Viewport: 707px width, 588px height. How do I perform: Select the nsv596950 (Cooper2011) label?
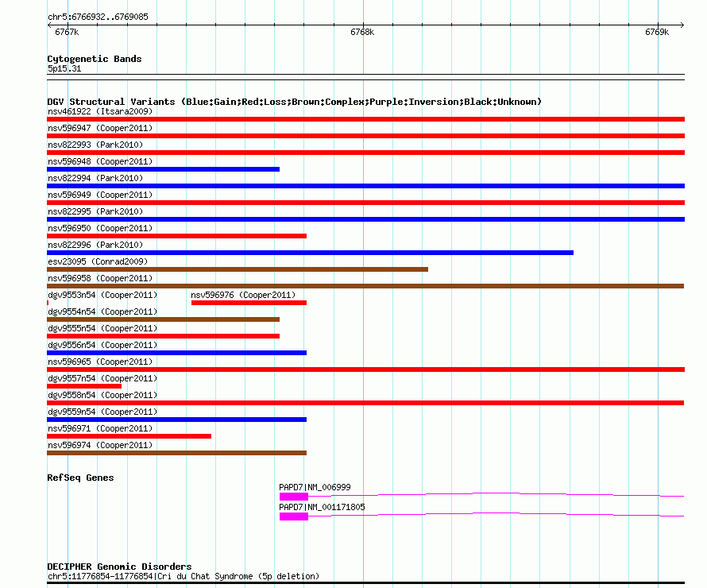[x=100, y=228]
